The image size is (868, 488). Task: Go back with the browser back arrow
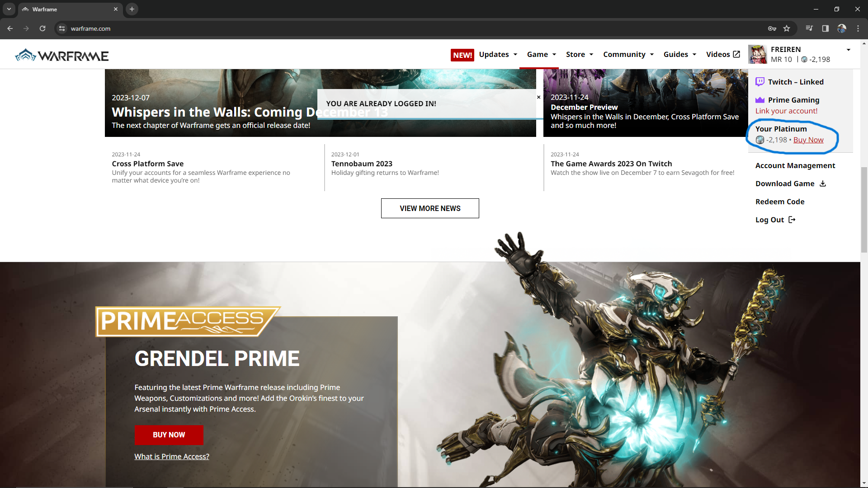(10, 28)
